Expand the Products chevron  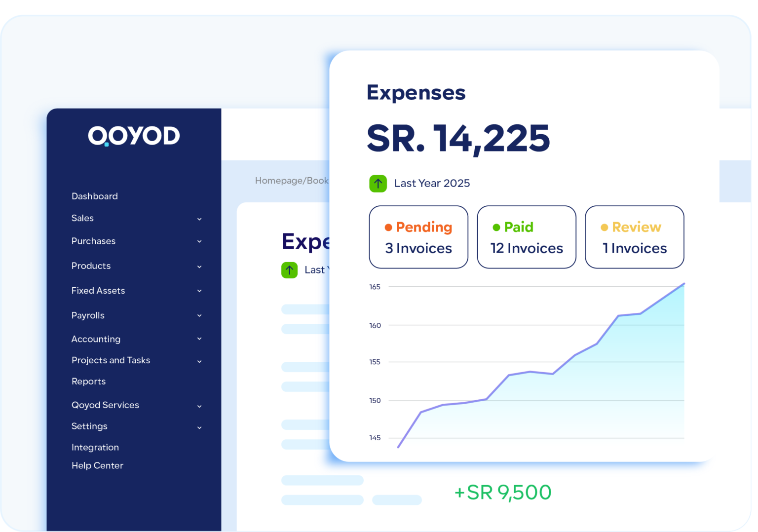(x=199, y=267)
